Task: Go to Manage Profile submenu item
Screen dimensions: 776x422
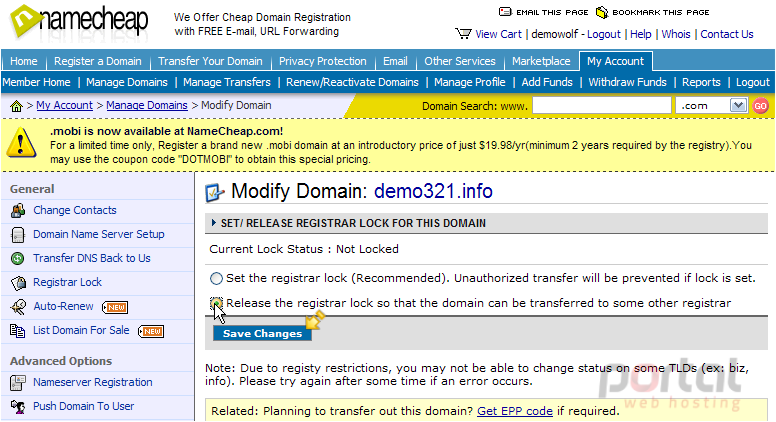Action: point(470,82)
